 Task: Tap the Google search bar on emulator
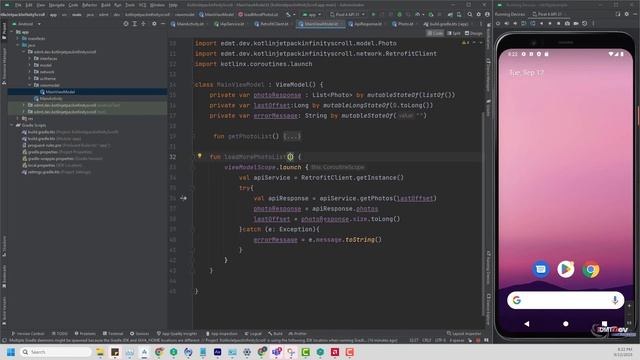click(x=565, y=300)
